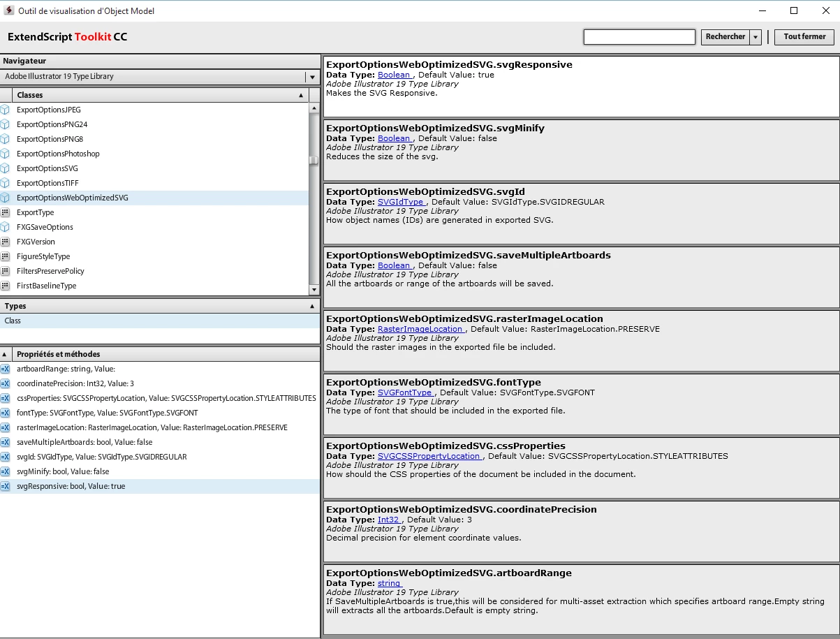This screenshot has height=639, width=840.
Task: Open the string data type link
Action: point(390,583)
